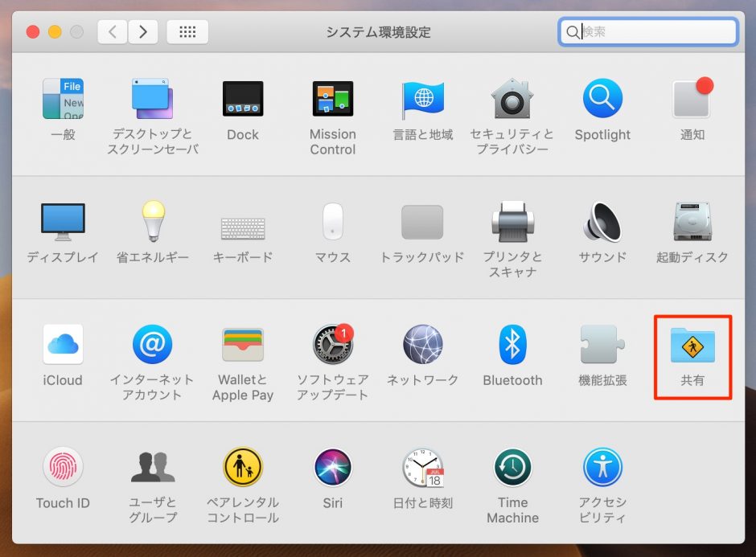Open ペアレンタルコントロール preferences
This screenshot has width=756, height=557.
(x=242, y=469)
